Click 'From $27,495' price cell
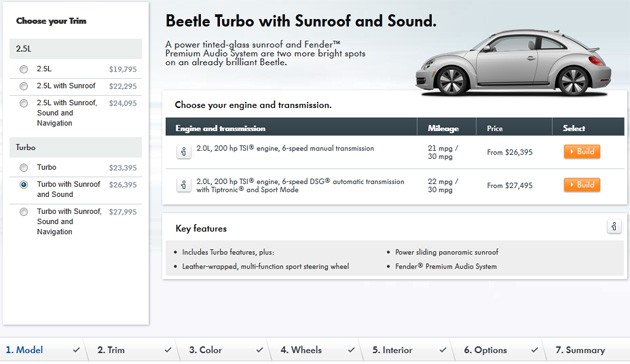The image size is (630, 364). click(509, 186)
